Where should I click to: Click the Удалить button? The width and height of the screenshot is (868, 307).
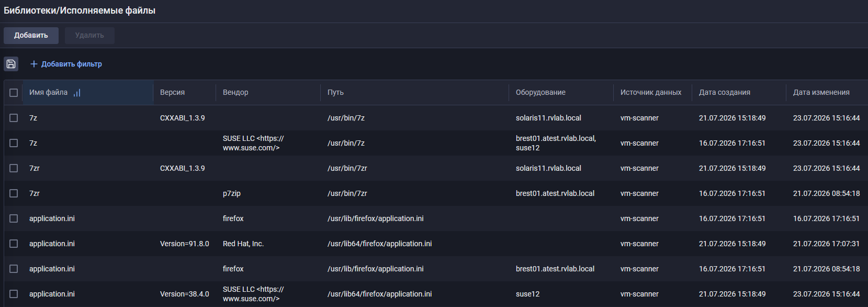click(x=89, y=35)
